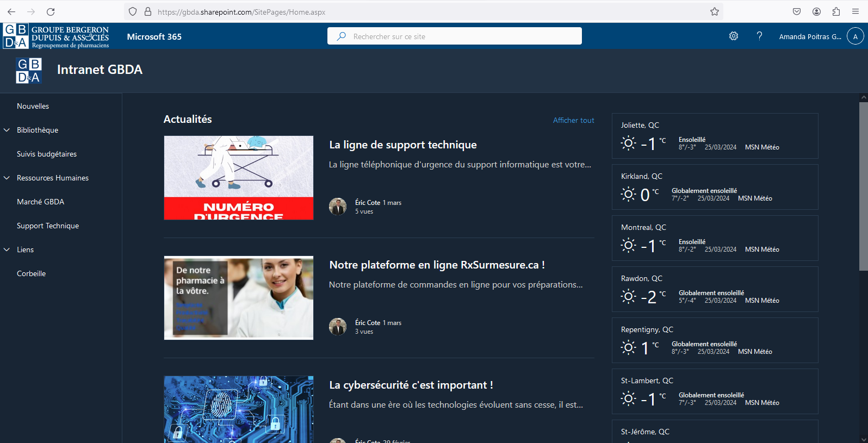Click the scrollbar up arrow
Screen dimensions: 868x443
pyautogui.click(x=863, y=97)
